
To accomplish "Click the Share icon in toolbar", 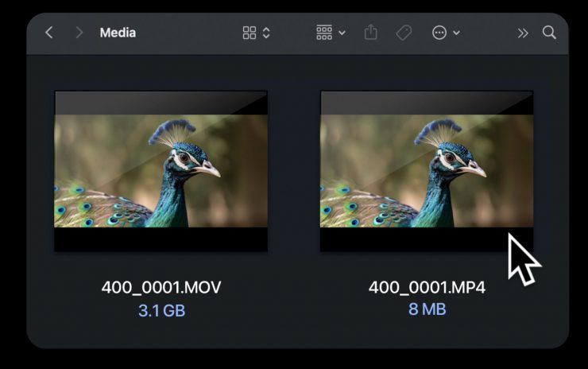I will [371, 33].
